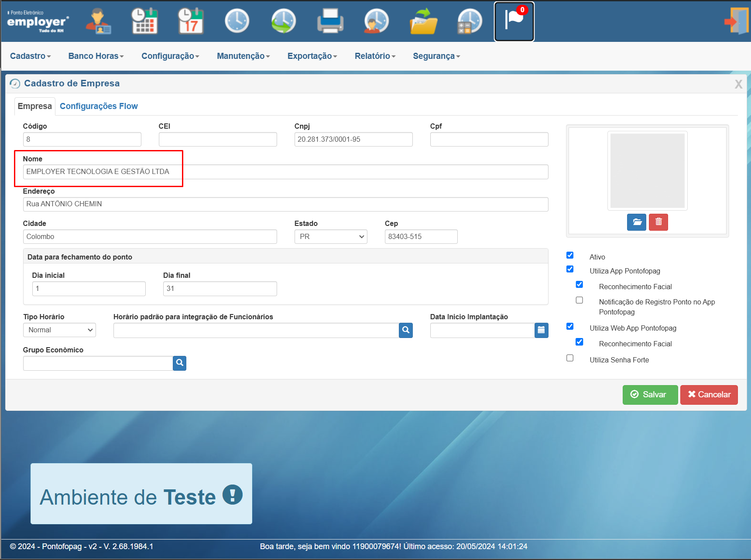The height and width of the screenshot is (560, 751).
Task: Click the Grupo Econômico text field
Action: [x=98, y=363]
